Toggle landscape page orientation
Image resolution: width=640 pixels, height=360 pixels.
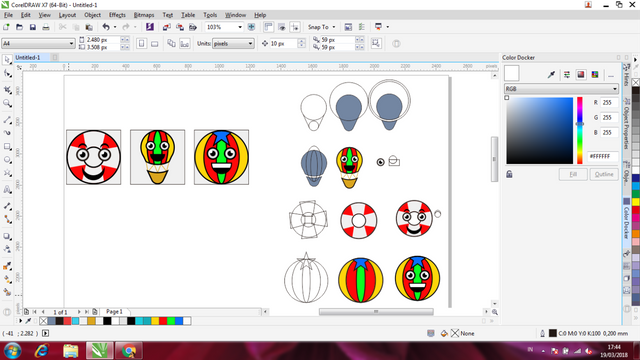pos(155,44)
